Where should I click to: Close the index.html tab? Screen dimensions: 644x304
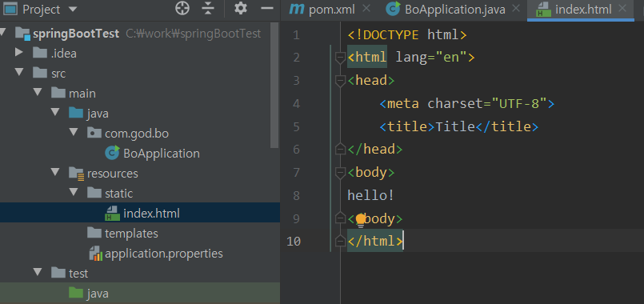pyautogui.click(x=622, y=8)
